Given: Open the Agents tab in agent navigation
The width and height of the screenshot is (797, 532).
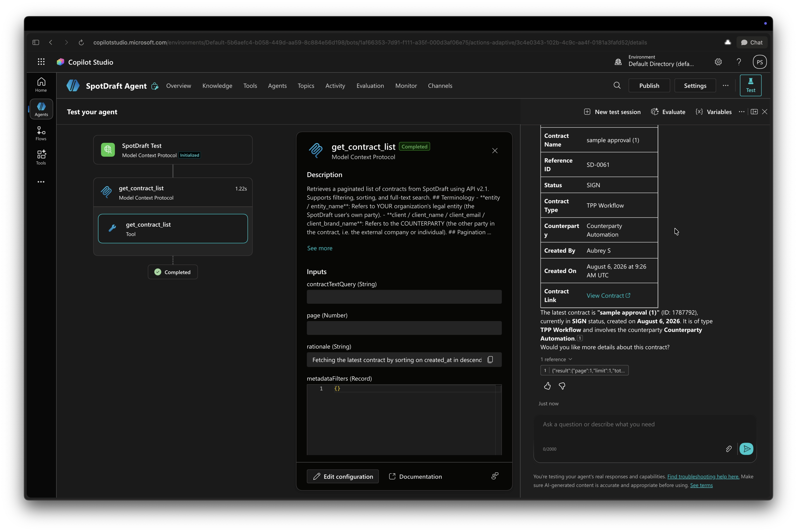Looking at the screenshot, I should coord(277,86).
